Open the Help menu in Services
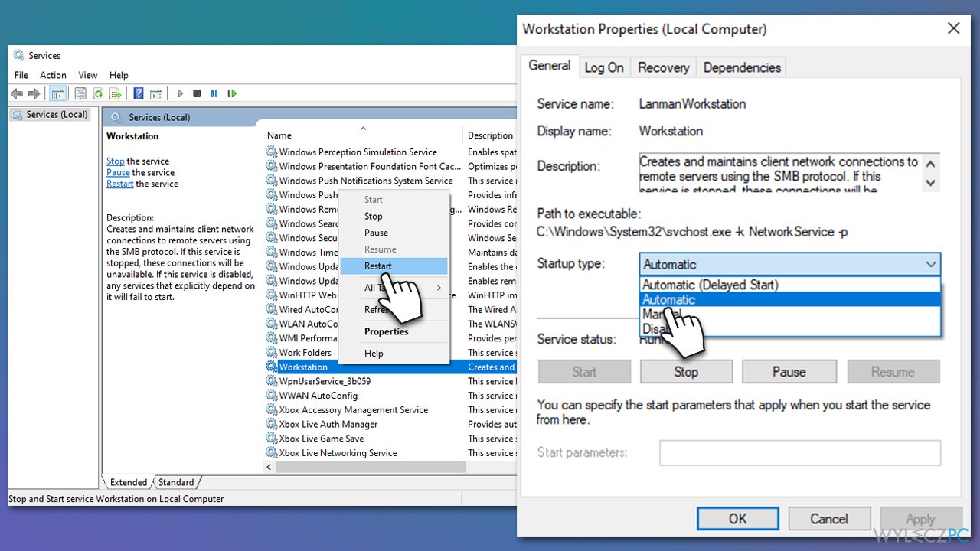 [119, 75]
